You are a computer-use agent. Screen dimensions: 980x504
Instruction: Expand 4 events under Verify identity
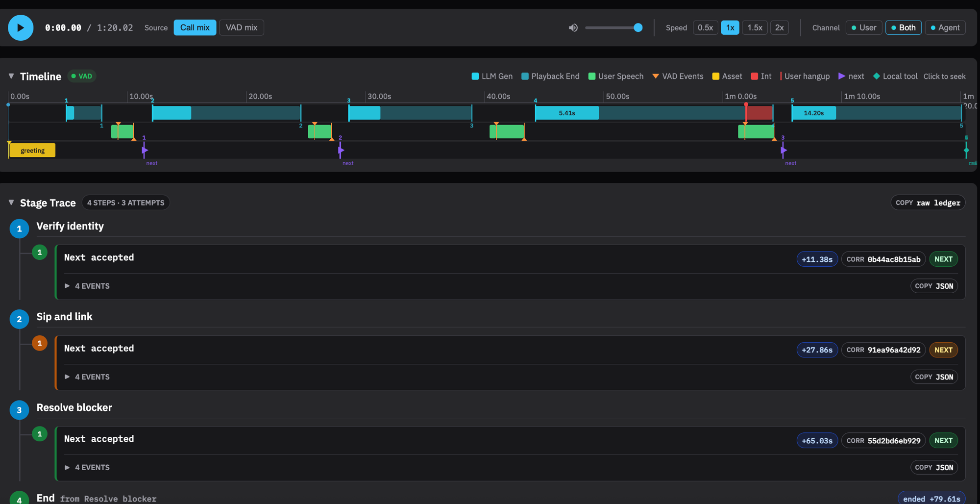click(87, 286)
